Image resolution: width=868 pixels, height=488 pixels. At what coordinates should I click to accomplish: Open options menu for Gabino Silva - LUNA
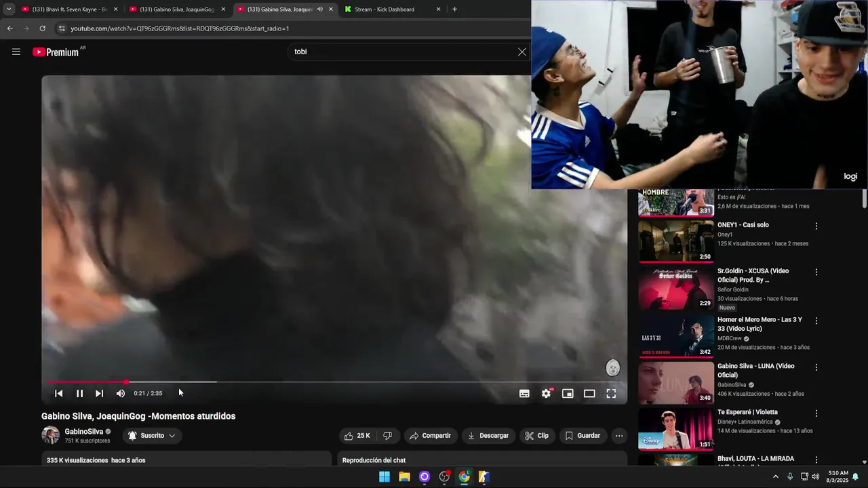pos(816,367)
